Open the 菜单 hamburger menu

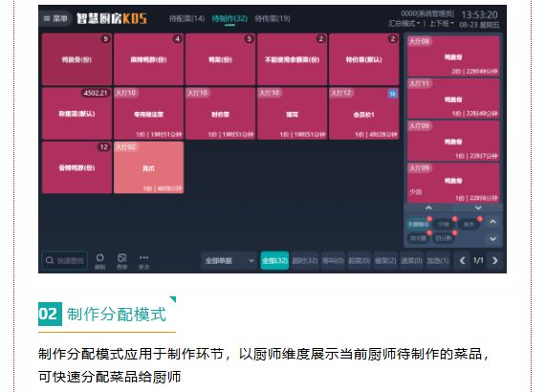(55, 18)
